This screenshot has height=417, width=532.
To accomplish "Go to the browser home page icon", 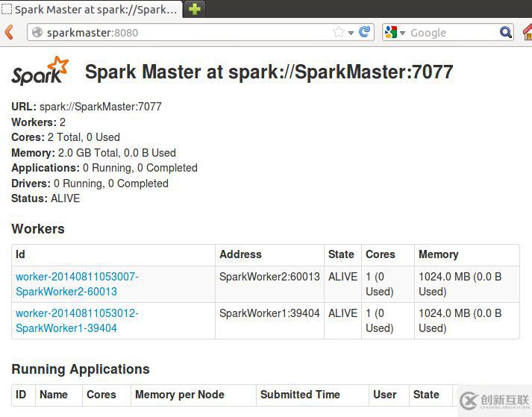I will click(x=528, y=33).
